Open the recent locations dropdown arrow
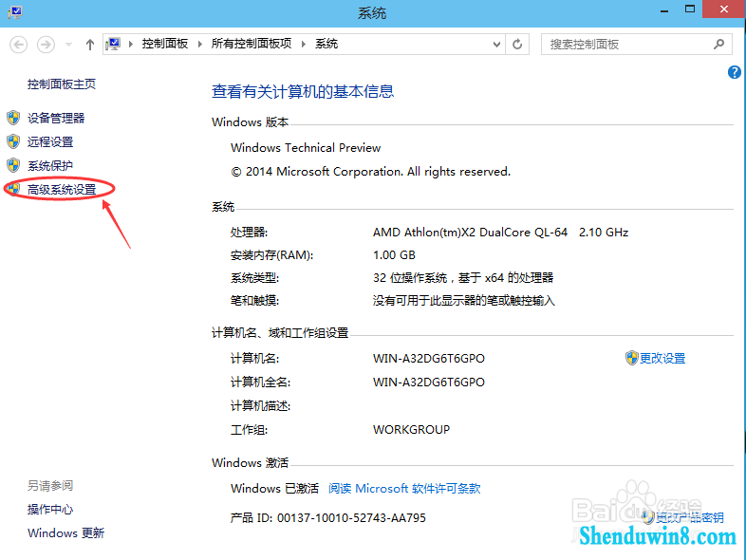 click(x=68, y=45)
